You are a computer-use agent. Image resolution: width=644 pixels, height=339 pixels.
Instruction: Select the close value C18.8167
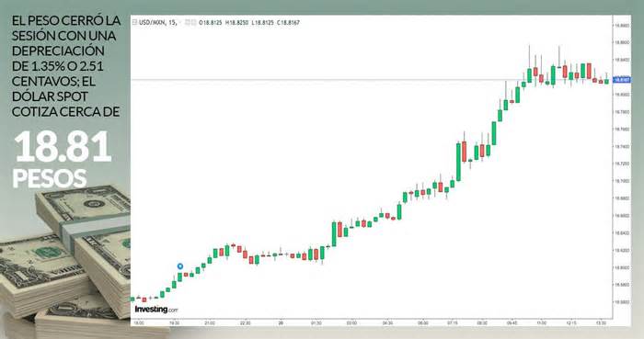point(288,23)
